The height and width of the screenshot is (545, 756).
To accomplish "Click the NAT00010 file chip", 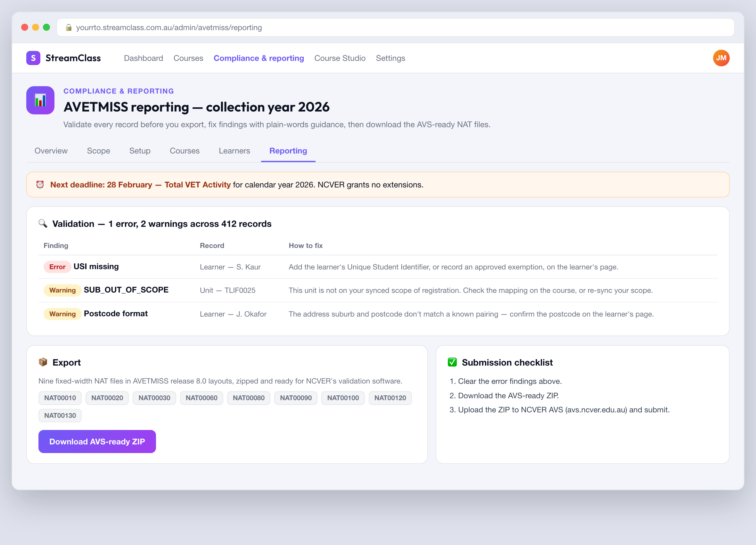I will (x=60, y=398).
